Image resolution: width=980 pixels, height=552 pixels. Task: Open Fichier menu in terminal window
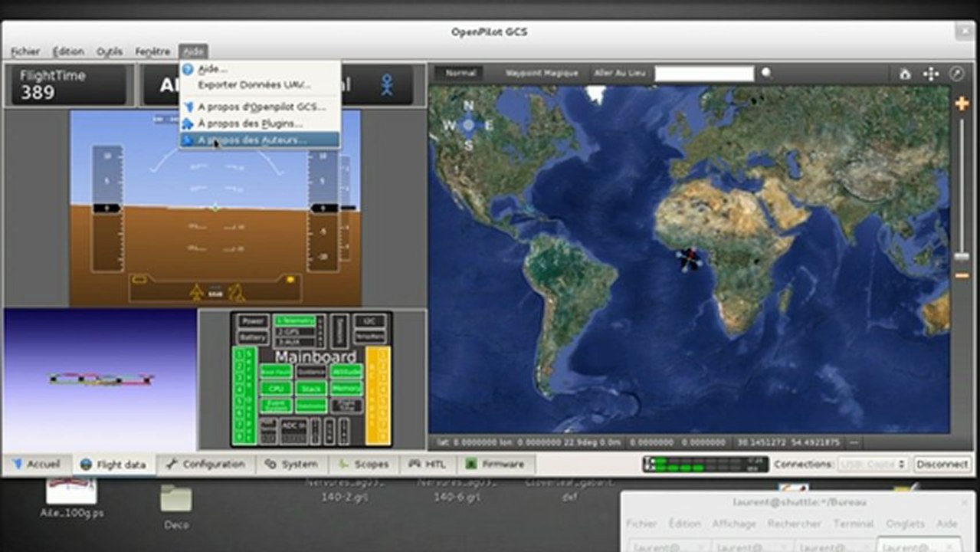(641, 524)
